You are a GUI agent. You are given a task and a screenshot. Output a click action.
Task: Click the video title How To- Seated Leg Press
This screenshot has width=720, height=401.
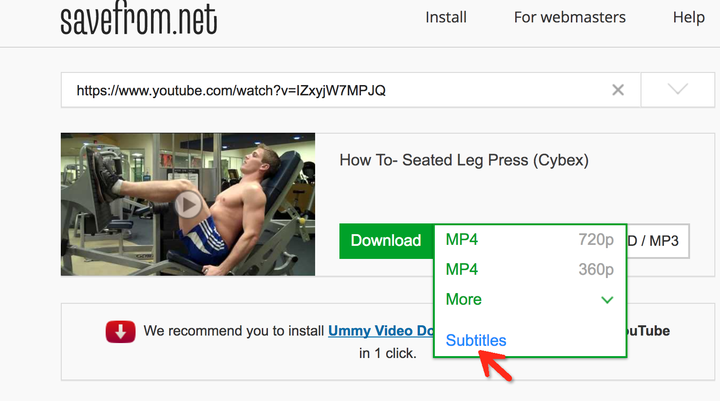coord(464,160)
